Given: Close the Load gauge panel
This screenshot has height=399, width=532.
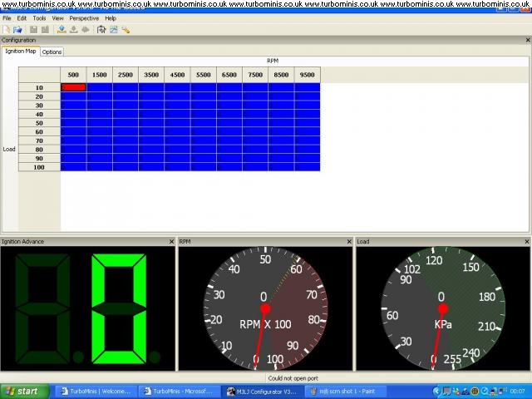Looking at the screenshot, I should 527,242.
